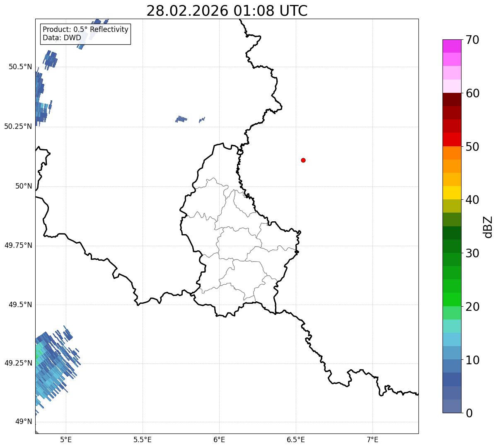Click the plot title "28.02.2026 01:08 UTC"
498x448 pixels.
[x=227, y=10]
